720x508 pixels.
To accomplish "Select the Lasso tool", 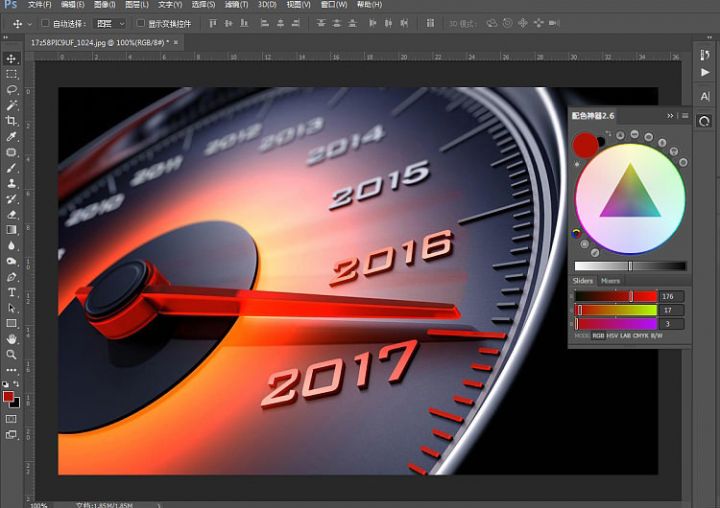I will pyautogui.click(x=12, y=90).
